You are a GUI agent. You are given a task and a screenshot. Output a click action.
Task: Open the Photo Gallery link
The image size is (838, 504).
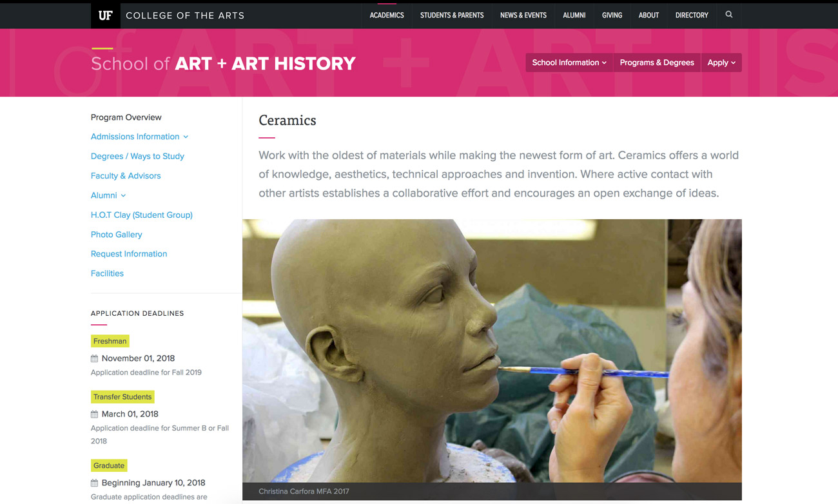tap(116, 234)
